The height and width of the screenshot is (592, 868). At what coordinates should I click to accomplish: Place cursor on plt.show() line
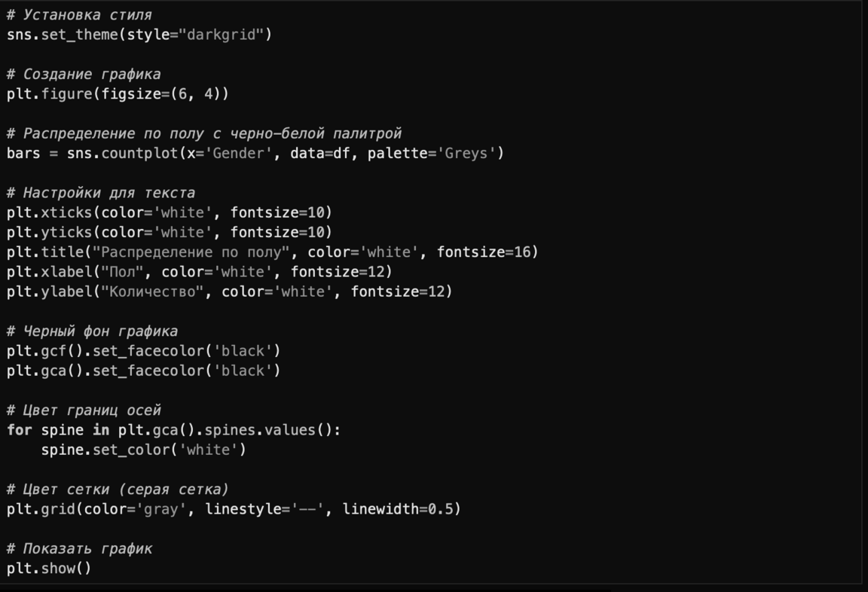click(x=49, y=569)
